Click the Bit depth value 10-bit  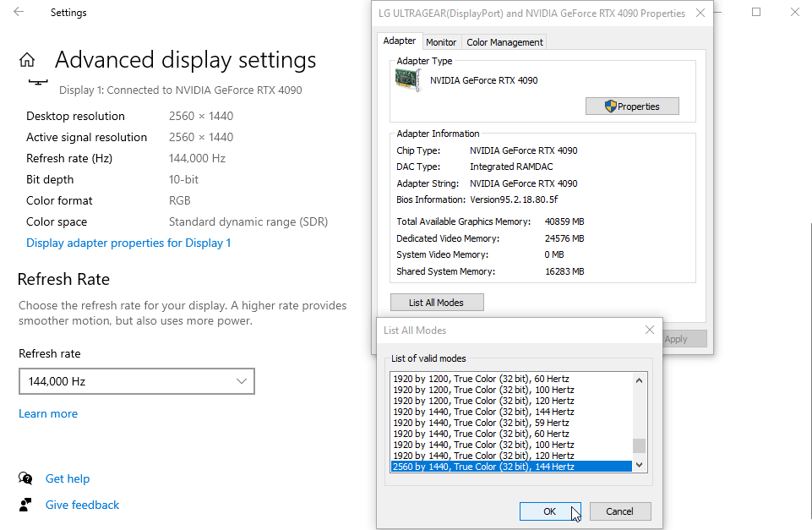click(x=184, y=179)
